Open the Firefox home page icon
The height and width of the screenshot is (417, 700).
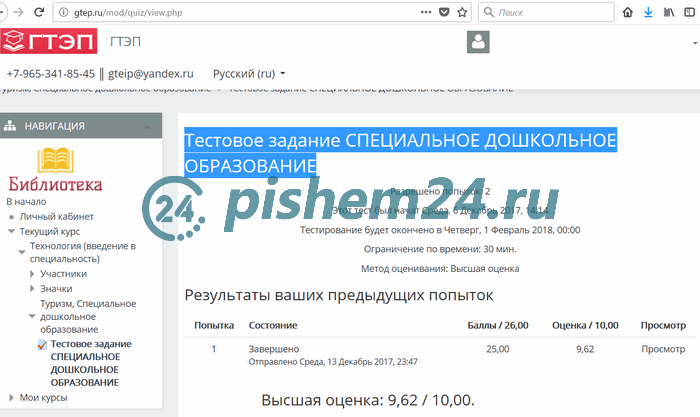point(627,13)
